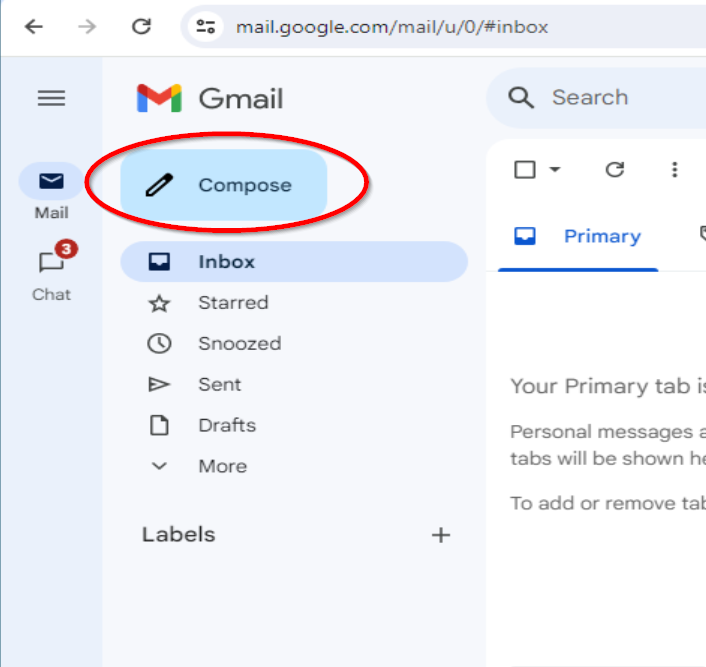Open Chat with 3 unread badge

tap(52, 263)
